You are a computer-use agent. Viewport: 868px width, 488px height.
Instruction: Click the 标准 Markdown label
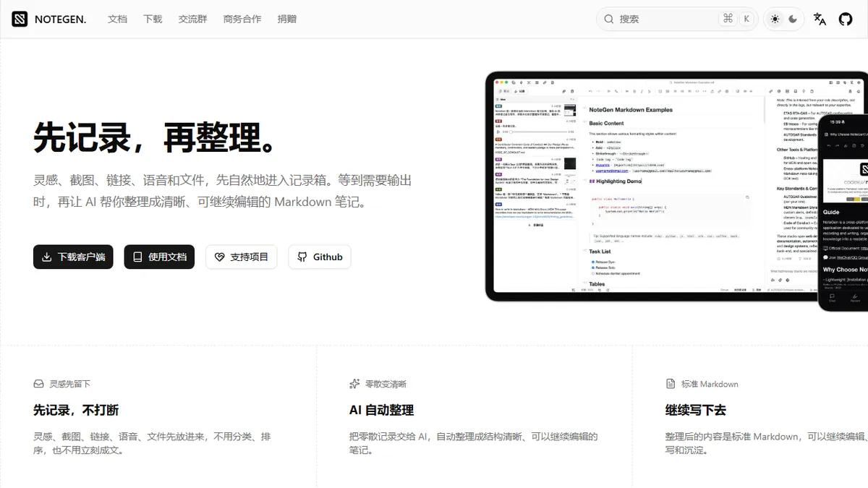click(710, 384)
